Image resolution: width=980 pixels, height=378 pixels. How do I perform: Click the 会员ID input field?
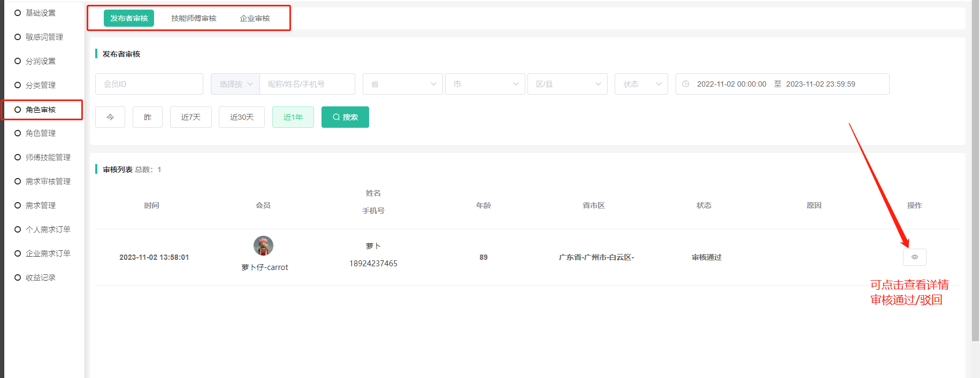pos(149,84)
